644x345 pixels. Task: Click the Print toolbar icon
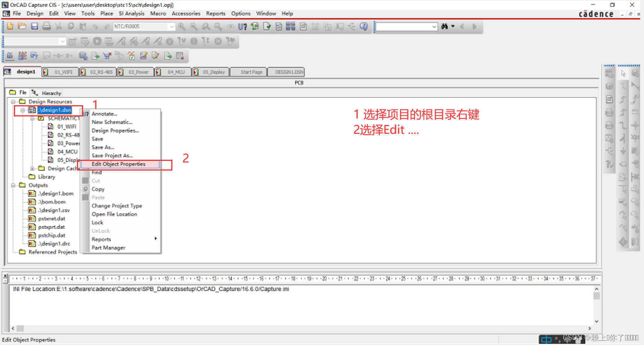pos(46,26)
